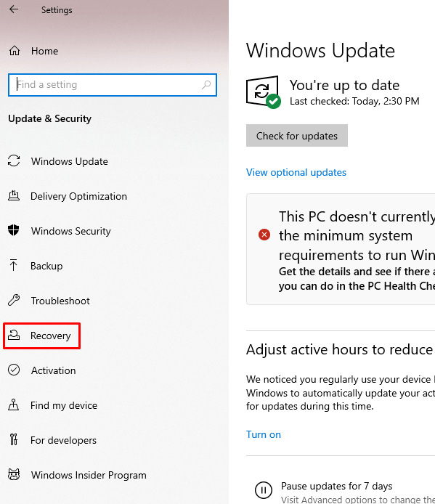Select the Backup arrow icon
This screenshot has width=435, height=504.
click(13, 266)
